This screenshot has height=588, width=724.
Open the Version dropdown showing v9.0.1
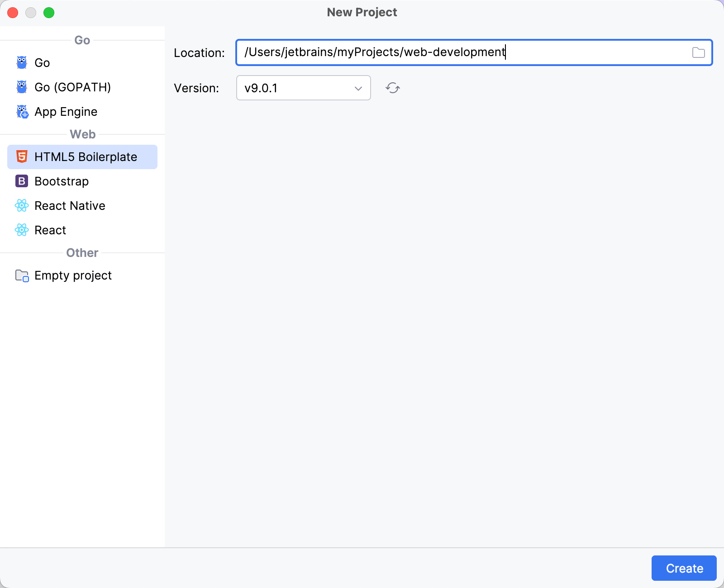(303, 88)
